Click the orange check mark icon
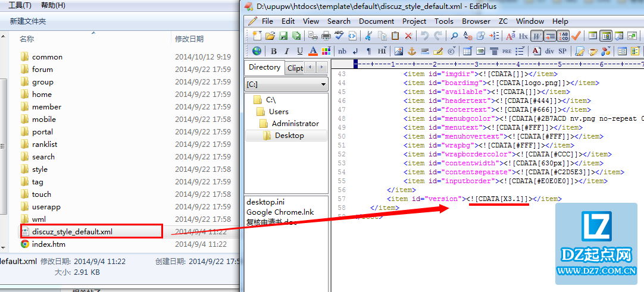This screenshot has height=292, width=644. [576, 36]
